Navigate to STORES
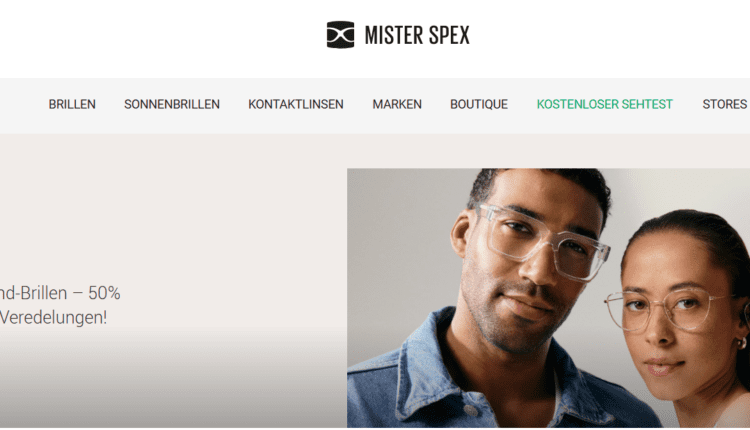 click(724, 104)
